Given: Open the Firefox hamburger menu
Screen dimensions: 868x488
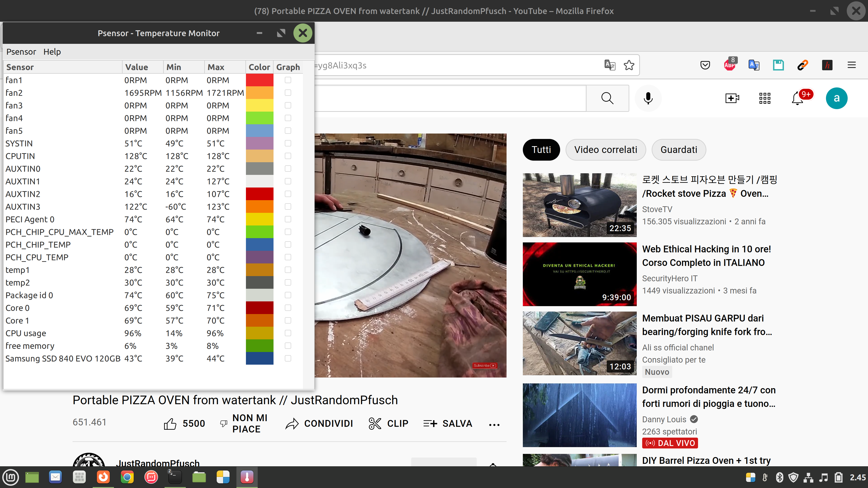Looking at the screenshot, I should click(851, 65).
